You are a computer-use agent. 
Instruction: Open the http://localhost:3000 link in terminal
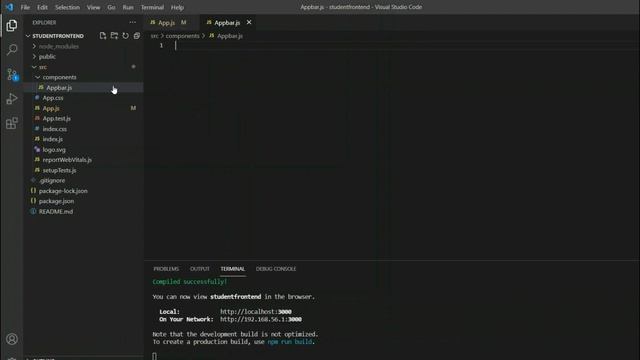click(x=256, y=312)
